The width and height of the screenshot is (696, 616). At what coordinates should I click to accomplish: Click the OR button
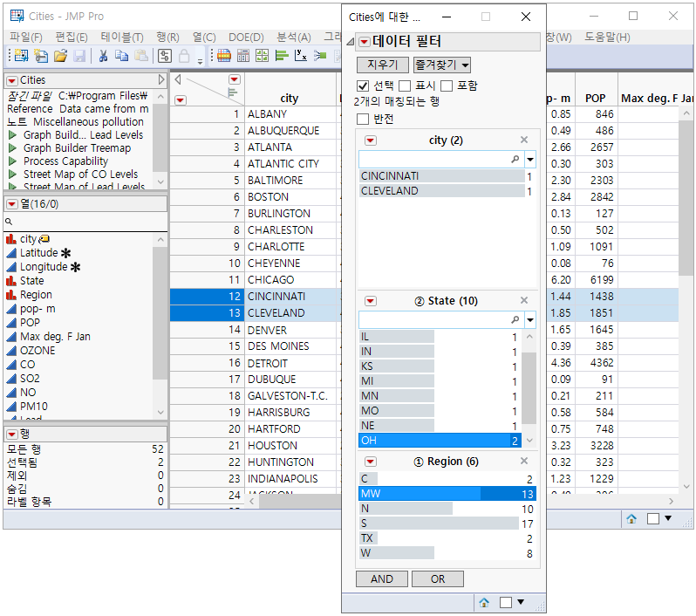pyautogui.click(x=438, y=579)
